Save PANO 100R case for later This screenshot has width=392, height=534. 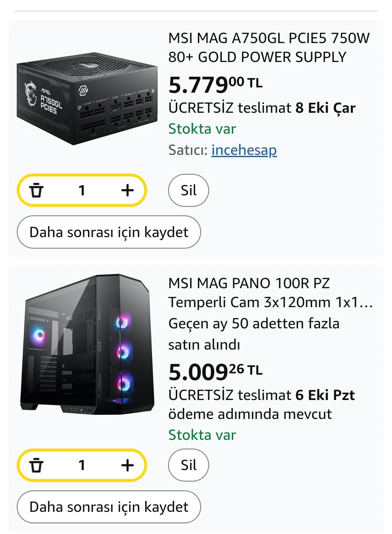(109, 507)
